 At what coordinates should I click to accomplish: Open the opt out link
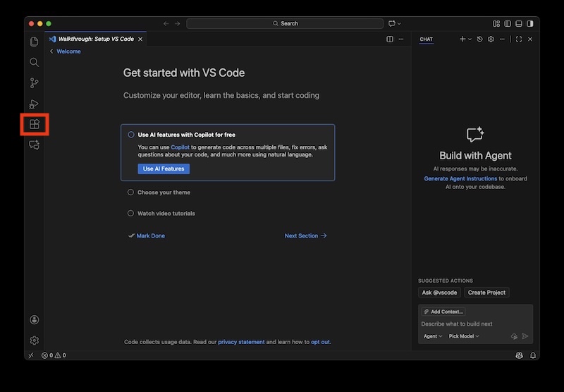pyautogui.click(x=320, y=342)
